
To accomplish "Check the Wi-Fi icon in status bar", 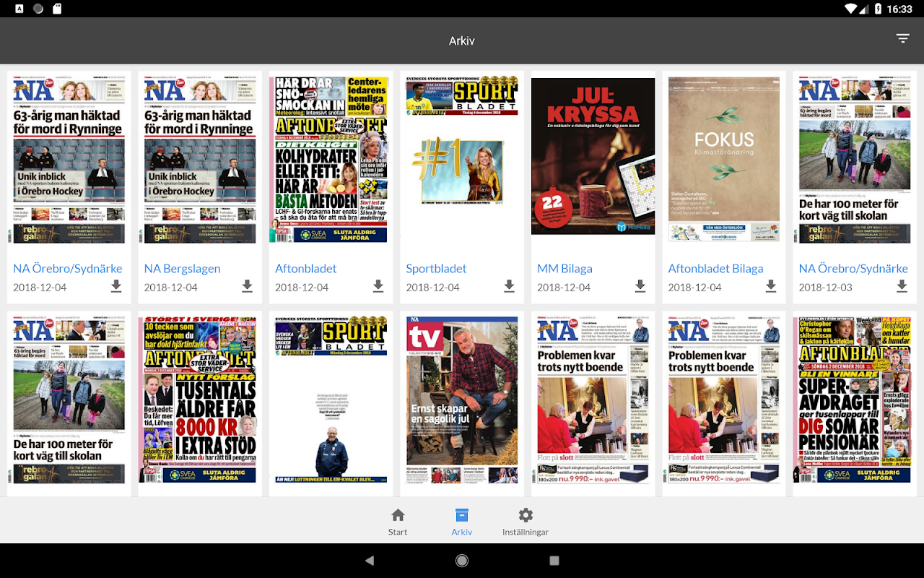I will [851, 9].
